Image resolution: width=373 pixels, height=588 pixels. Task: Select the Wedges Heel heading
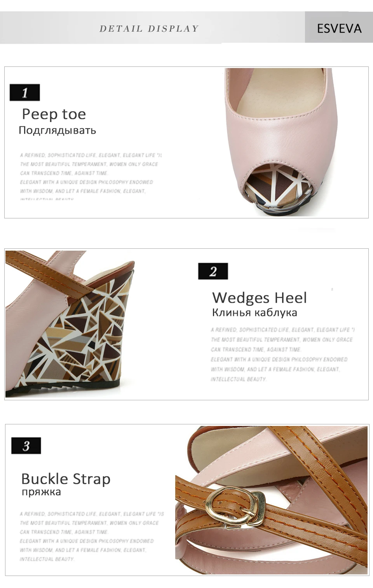tap(259, 298)
